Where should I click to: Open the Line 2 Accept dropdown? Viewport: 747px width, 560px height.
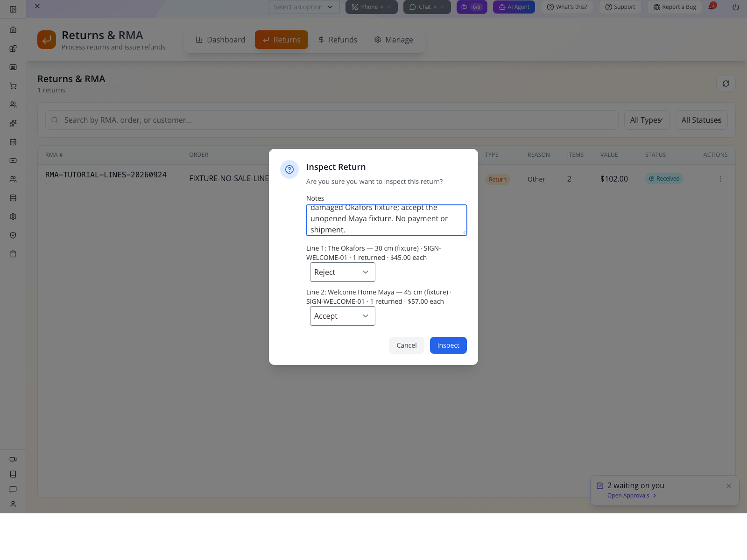343,316
